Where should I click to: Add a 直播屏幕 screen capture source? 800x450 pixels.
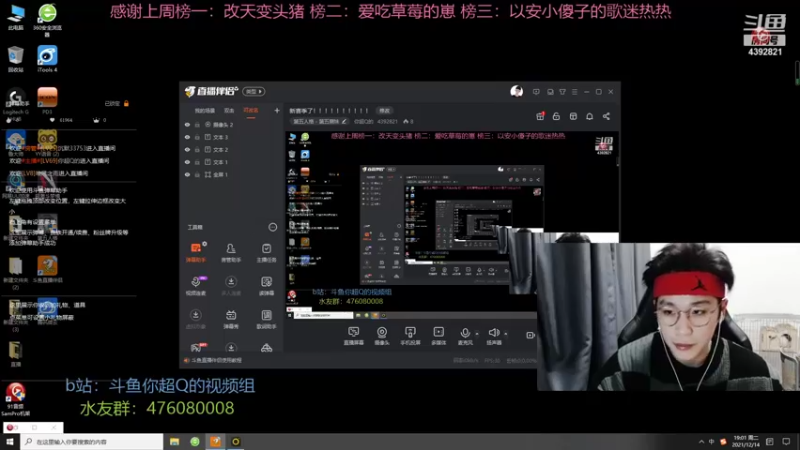[x=353, y=336]
